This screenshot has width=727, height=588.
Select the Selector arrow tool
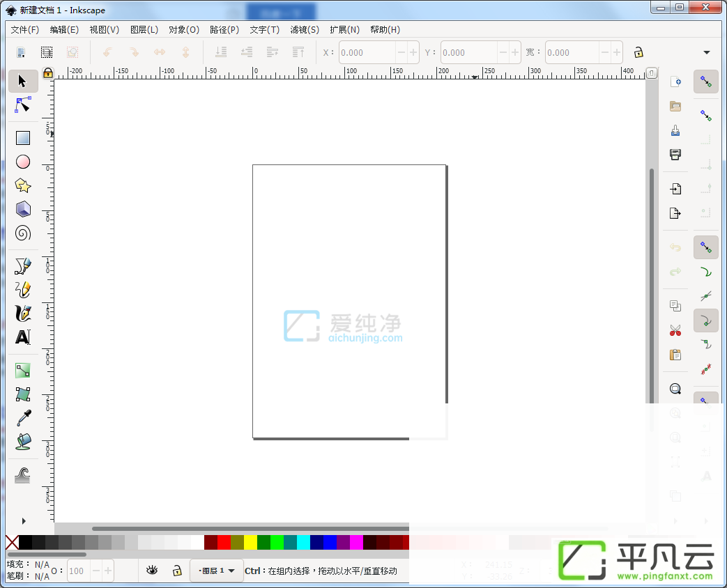pos(23,81)
